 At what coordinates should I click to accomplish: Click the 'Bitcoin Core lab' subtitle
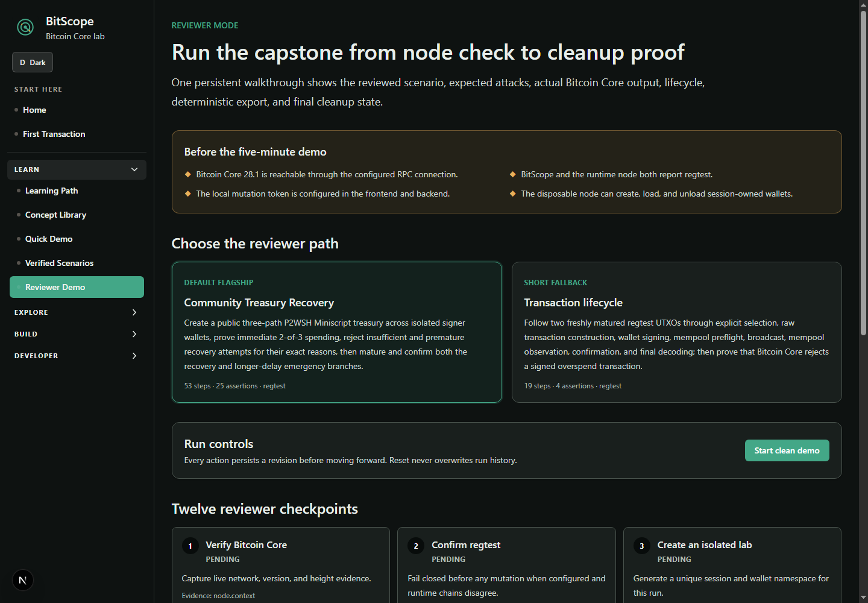click(75, 36)
